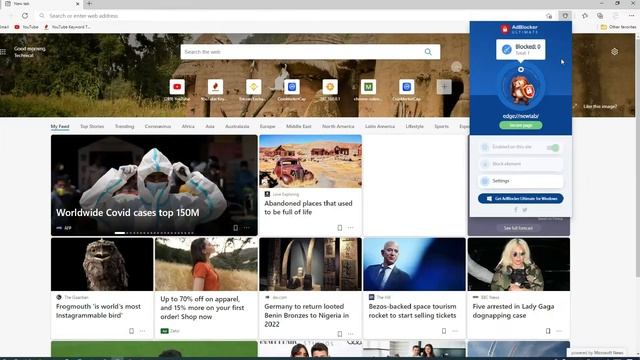Click the Blocked: 0 counter bubble

[521, 49]
